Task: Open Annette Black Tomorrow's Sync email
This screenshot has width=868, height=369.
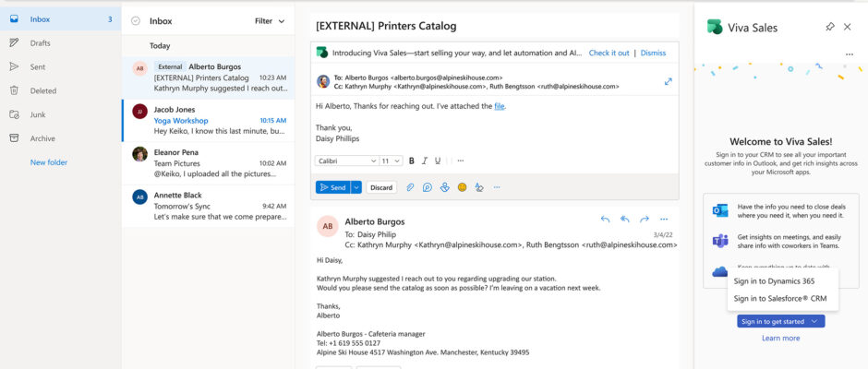Action: 208,206
